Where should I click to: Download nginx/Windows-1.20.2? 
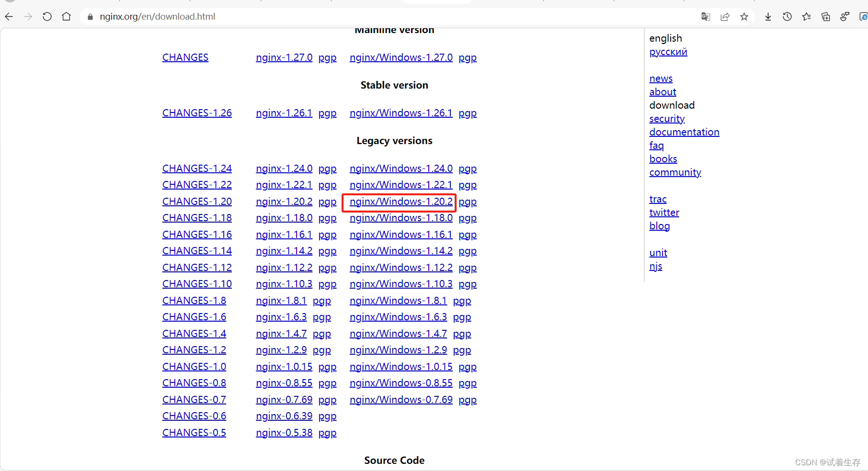(401, 202)
